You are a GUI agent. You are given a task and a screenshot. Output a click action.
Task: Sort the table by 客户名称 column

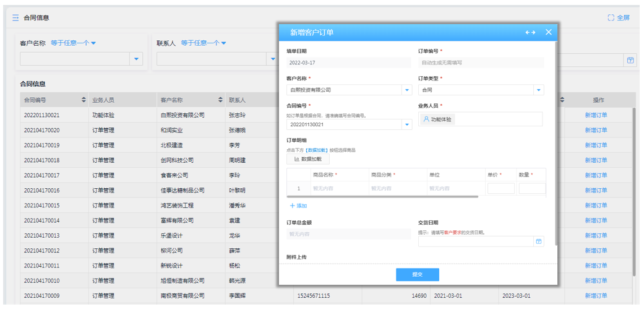coord(221,100)
